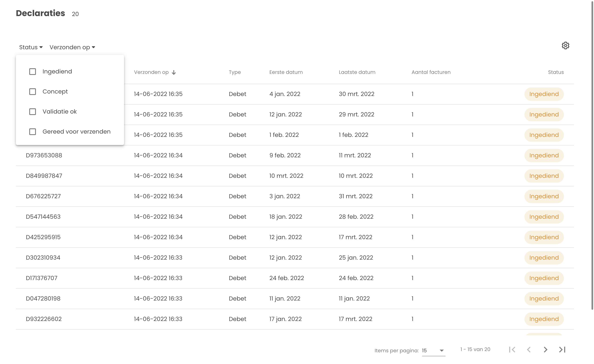
Task: Click the sort arrow beside Verzonden op
Action: click(174, 72)
